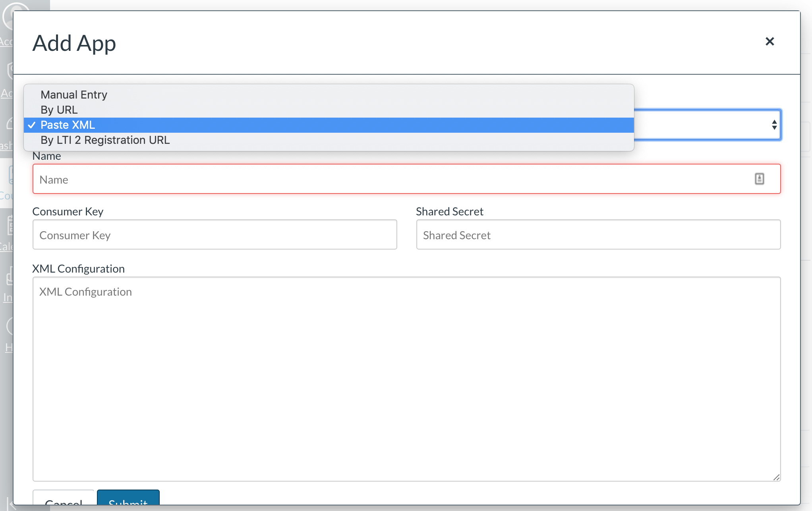The height and width of the screenshot is (511, 812).
Task: Click the XML textarea resize handle
Action: click(776, 477)
